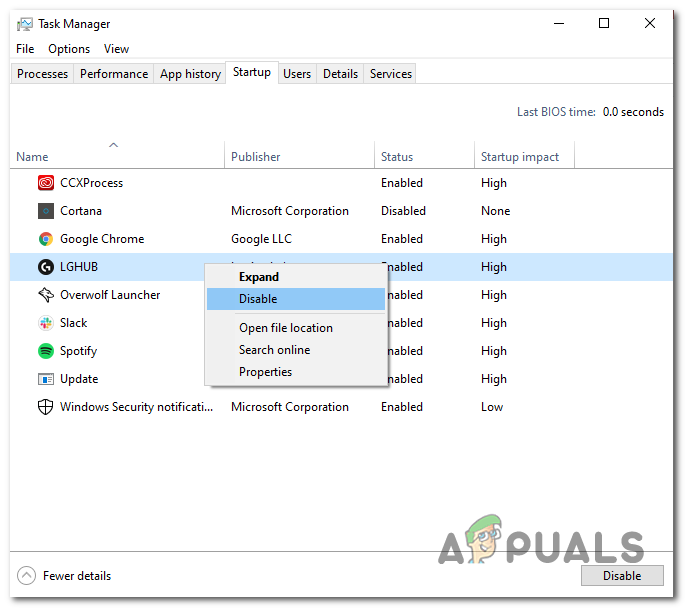Select the LGHUB row name
The width and height of the screenshot is (685, 608).
pos(79,267)
